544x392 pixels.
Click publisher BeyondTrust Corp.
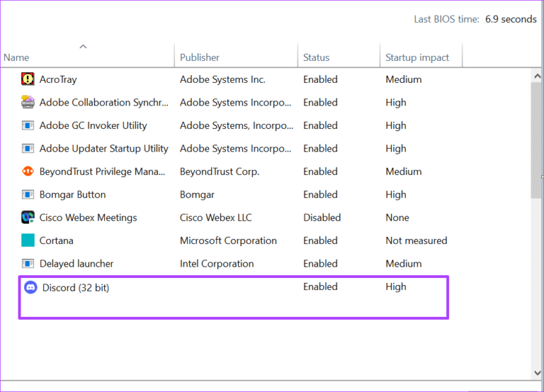click(220, 171)
